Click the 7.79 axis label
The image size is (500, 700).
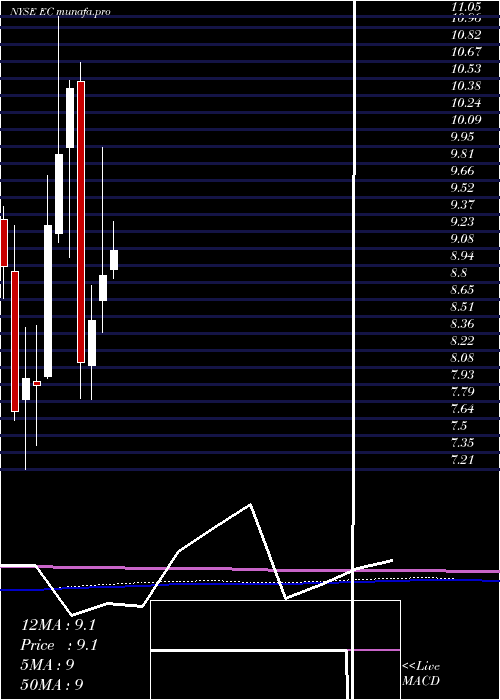462,392
